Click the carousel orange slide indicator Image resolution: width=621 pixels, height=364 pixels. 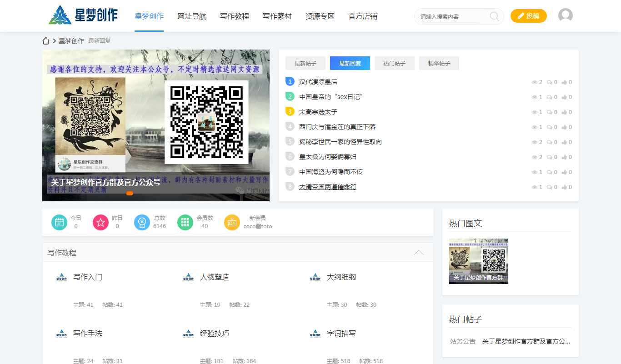pyautogui.click(x=130, y=194)
